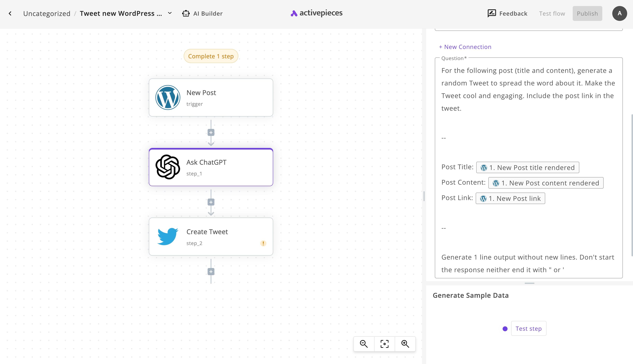The width and height of the screenshot is (633, 364).
Task: Click the warning icon on Create Tweet step
Action: 263,243
